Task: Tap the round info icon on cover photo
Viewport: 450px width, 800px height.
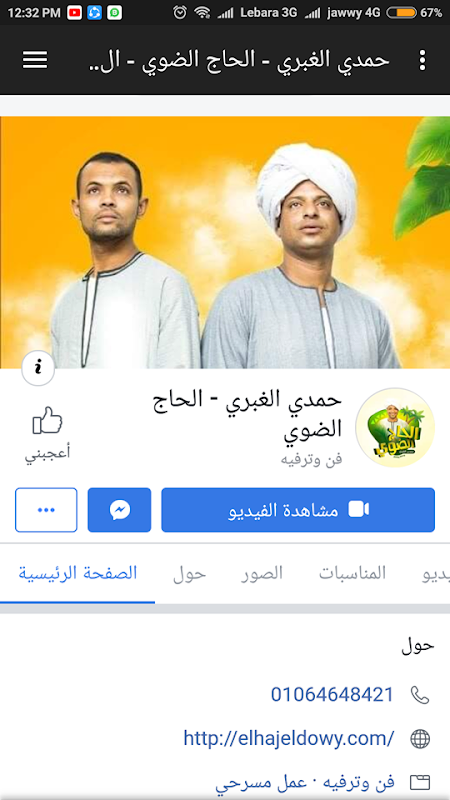Action: pos(38,367)
